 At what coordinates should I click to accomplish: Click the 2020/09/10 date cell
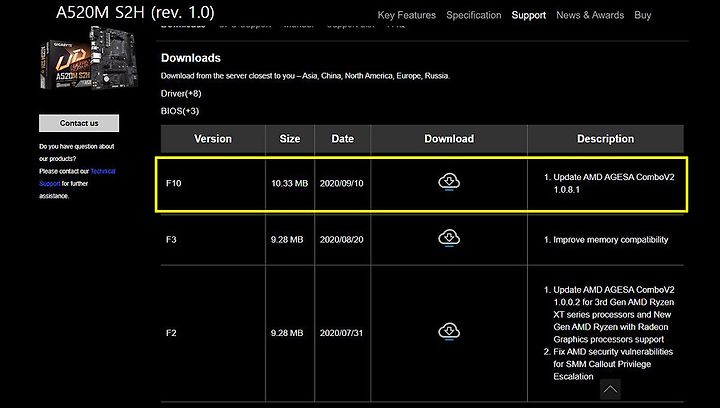point(342,184)
